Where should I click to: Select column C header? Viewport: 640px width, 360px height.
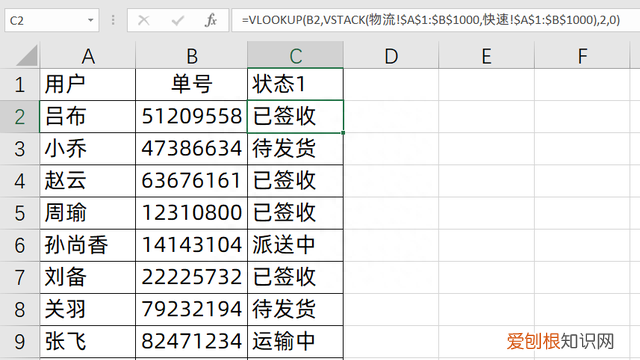(x=296, y=55)
